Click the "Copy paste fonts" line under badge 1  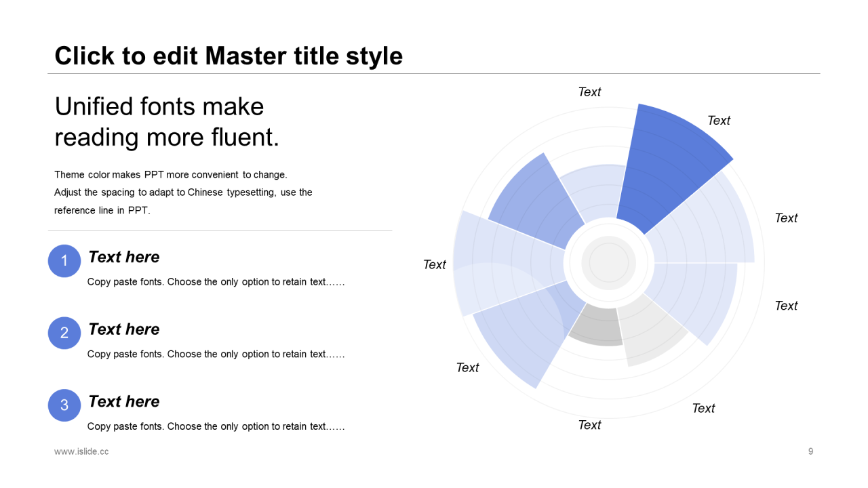coord(216,282)
